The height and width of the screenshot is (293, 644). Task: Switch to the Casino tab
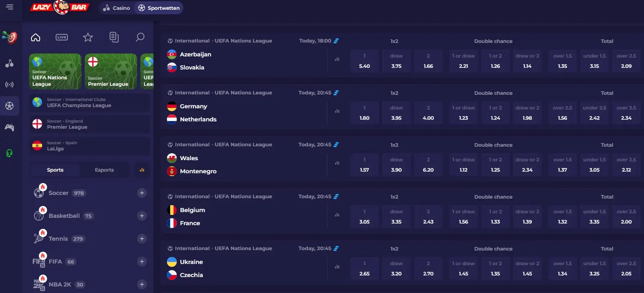tap(117, 8)
